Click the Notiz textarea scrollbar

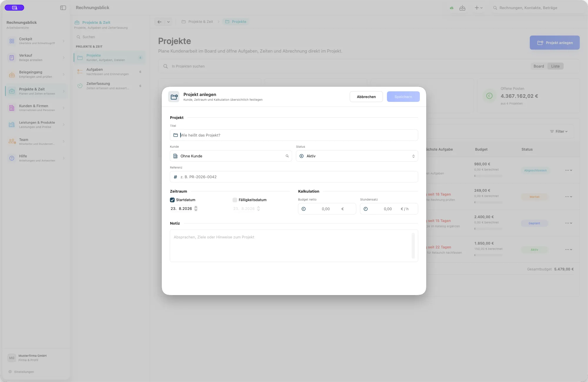pyautogui.click(x=413, y=246)
